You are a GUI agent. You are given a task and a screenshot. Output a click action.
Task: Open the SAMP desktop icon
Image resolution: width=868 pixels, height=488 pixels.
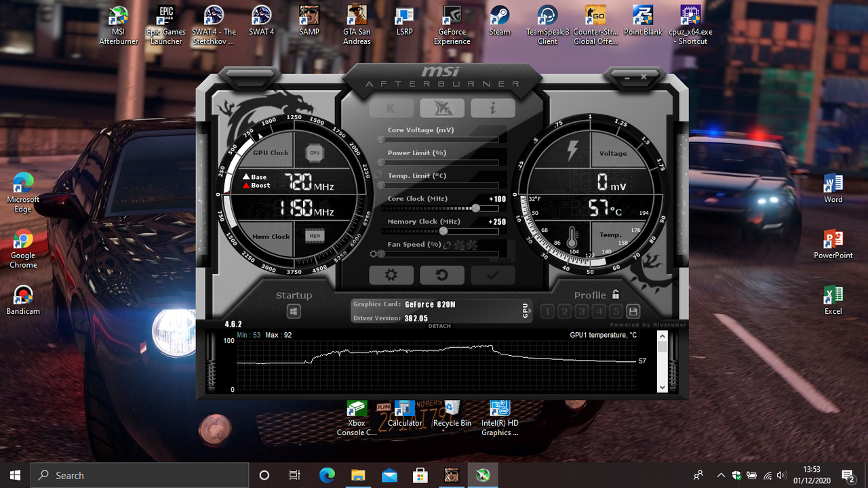click(x=309, y=21)
